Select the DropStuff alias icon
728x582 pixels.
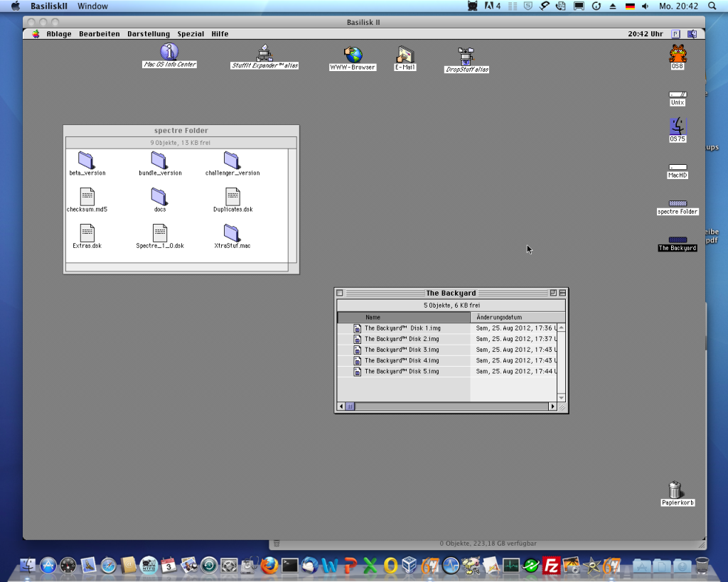466,56
